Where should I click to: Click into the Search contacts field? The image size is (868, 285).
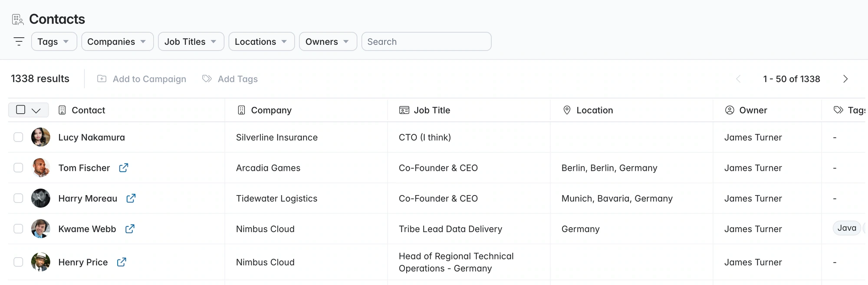click(x=426, y=42)
